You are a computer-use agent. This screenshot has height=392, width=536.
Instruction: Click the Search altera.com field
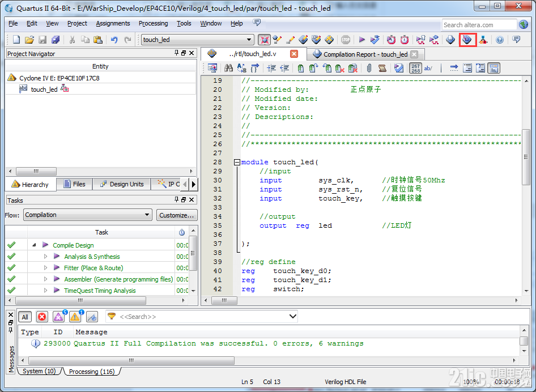pos(479,24)
